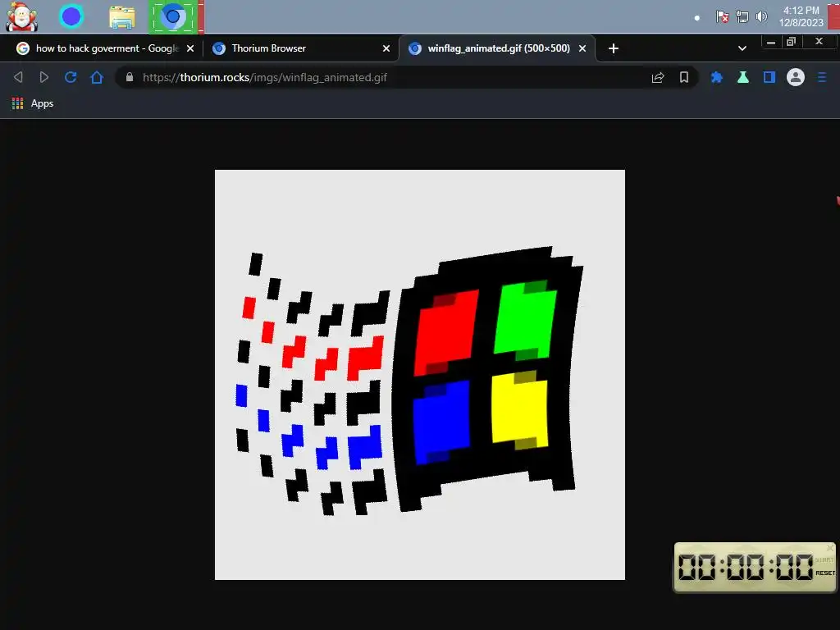Click the stopwatch 00:00:00 display
This screenshot has height=630, width=840.
(x=745, y=567)
